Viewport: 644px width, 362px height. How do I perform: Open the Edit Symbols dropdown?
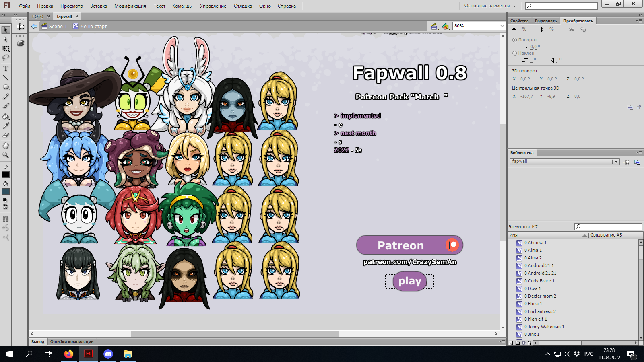[x=446, y=27]
